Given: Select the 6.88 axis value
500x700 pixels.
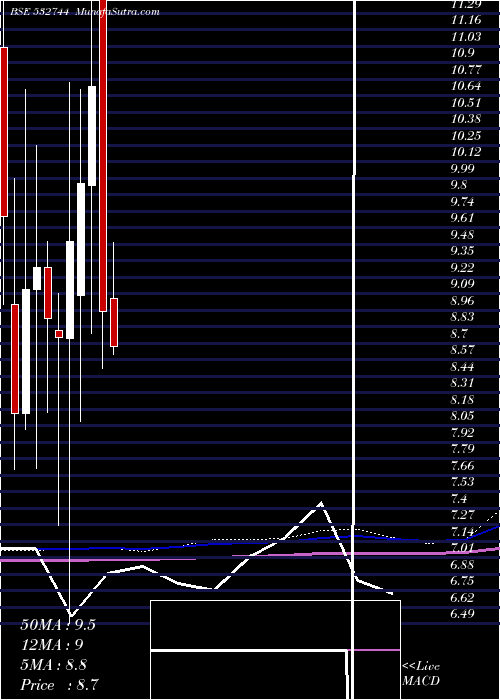Looking at the screenshot, I should pyautogui.click(x=463, y=565).
